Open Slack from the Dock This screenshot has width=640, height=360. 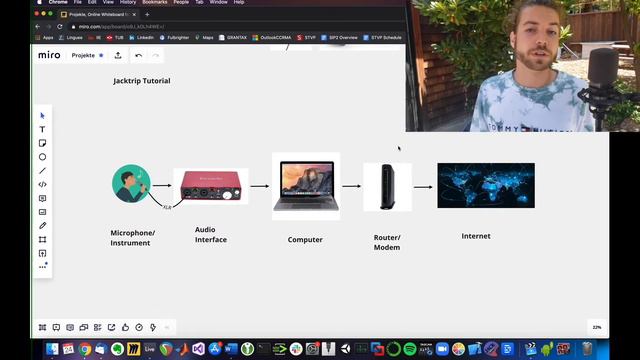(296, 349)
